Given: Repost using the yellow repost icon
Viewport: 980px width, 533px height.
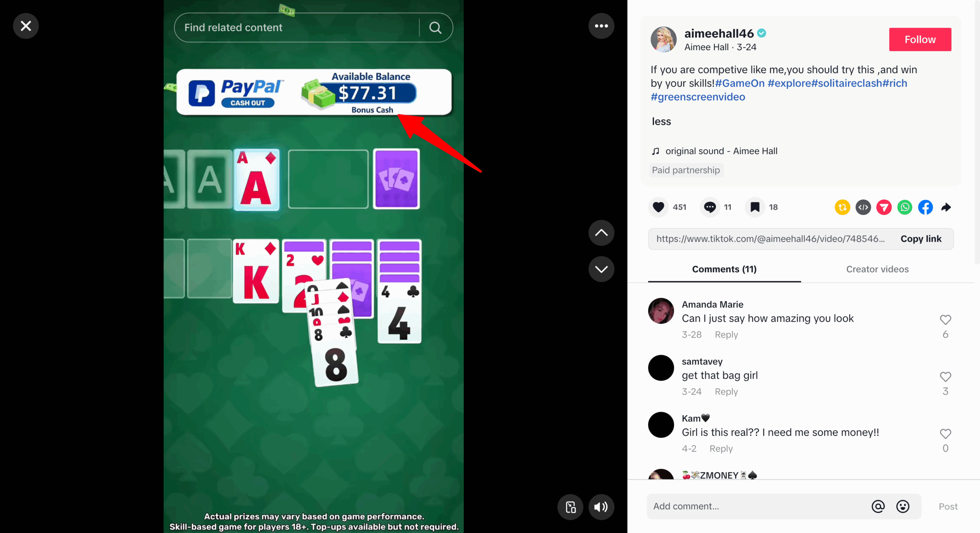Looking at the screenshot, I should click(x=842, y=207).
